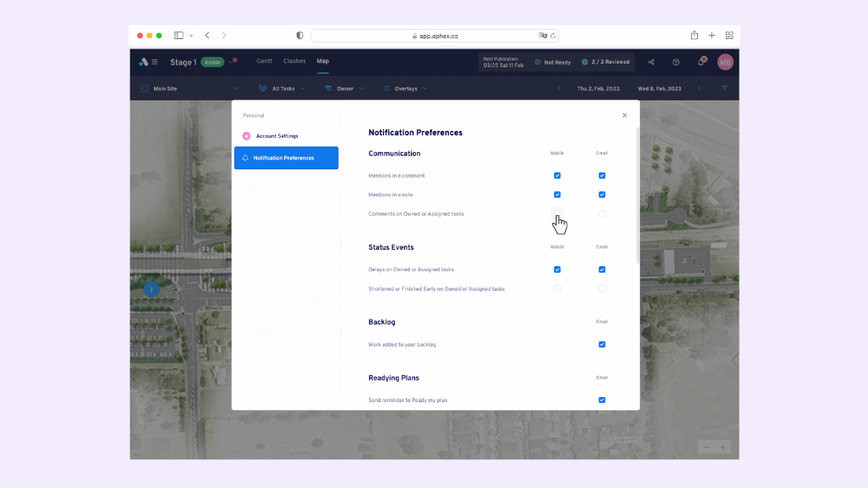
Task: Expand the Main Site dropdown
Action: tap(189, 88)
